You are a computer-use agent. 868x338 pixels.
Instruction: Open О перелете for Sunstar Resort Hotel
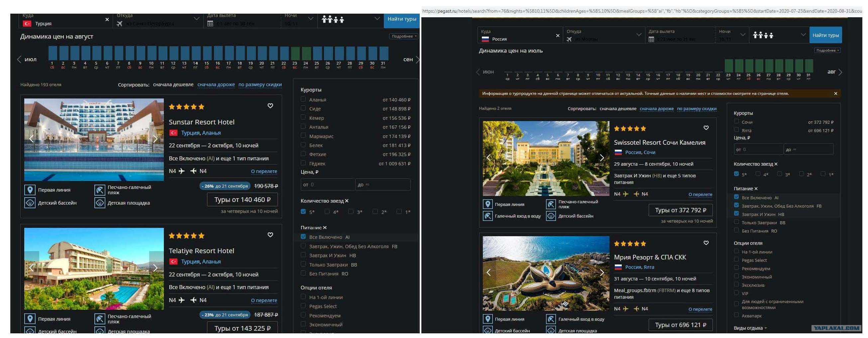pos(264,171)
